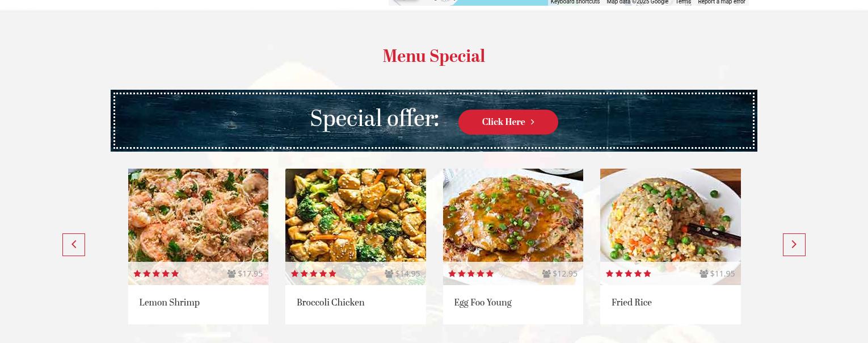Click the star rating on Broccoli Chicken
The width and height of the screenshot is (868, 343).
(314, 274)
